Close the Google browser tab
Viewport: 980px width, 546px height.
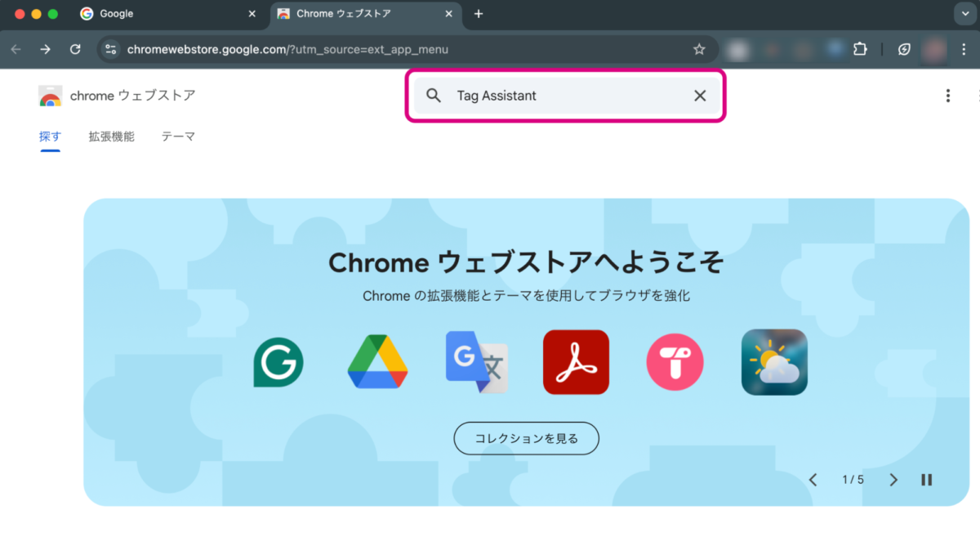[252, 14]
